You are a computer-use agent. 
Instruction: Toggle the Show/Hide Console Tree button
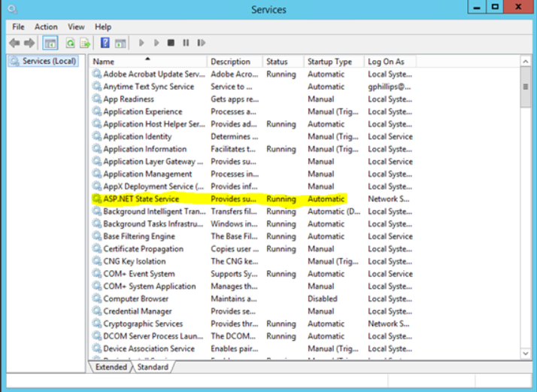coord(50,43)
